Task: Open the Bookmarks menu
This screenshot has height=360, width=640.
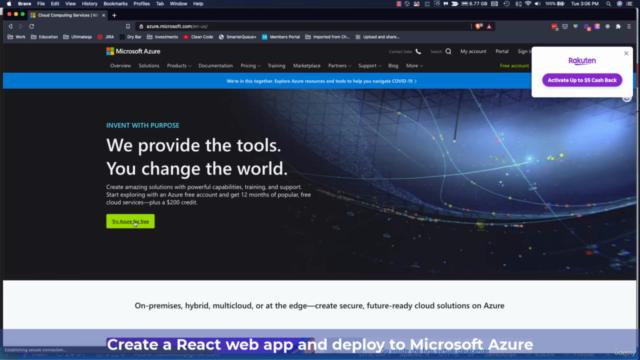Action: pyautogui.click(x=116, y=4)
